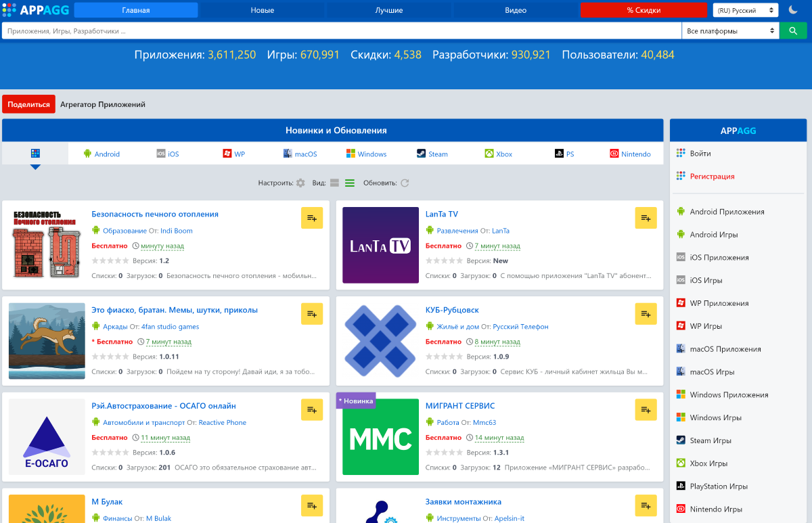Open developer link Indi Boom

pos(177,231)
